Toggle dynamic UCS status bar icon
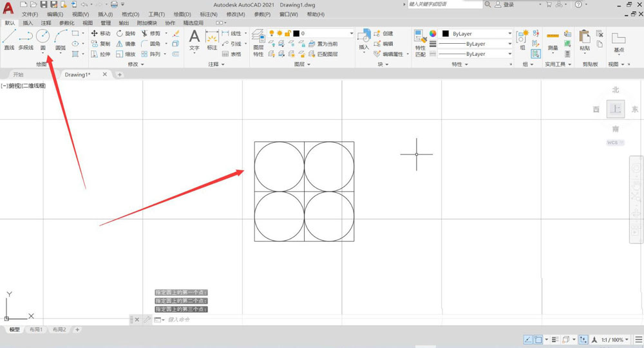The width and height of the screenshot is (644, 348). pyautogui.click(x=583, y=340)
